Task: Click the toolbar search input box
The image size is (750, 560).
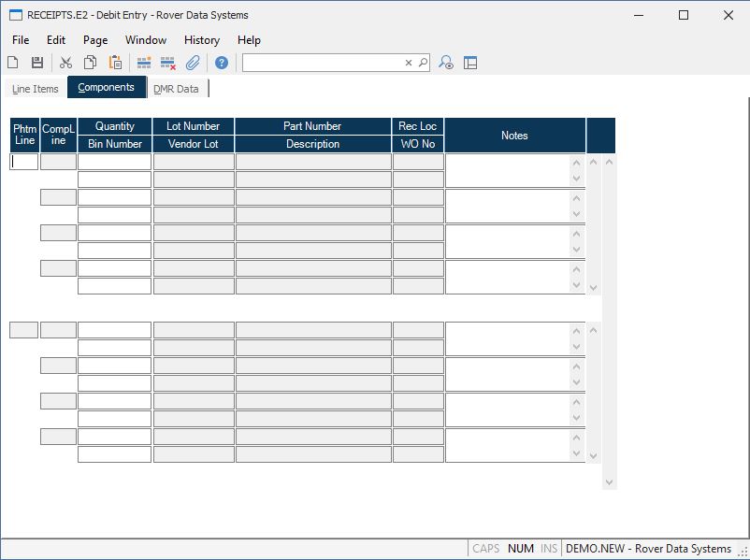Action: pos(323,63)
